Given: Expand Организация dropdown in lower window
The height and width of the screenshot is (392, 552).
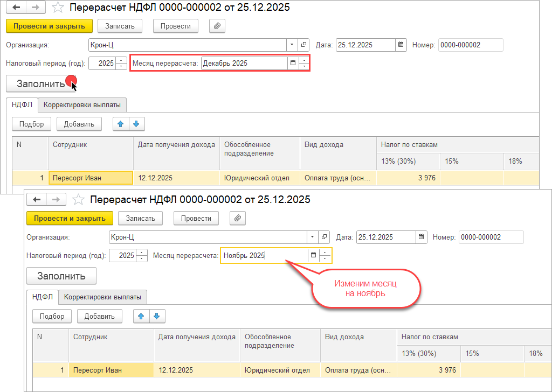Looking at the screenshot, I should 312,237.
